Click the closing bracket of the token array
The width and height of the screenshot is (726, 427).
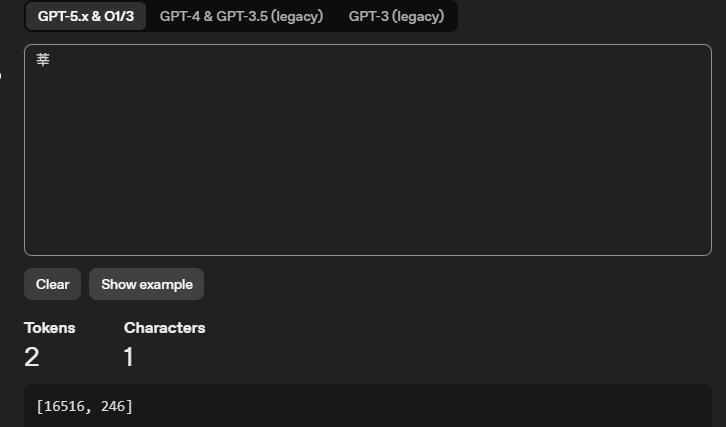coord(130,406)
